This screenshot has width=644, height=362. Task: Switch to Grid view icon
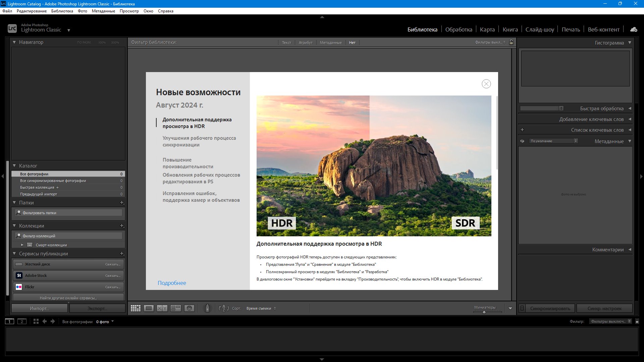tap(136, 308)
